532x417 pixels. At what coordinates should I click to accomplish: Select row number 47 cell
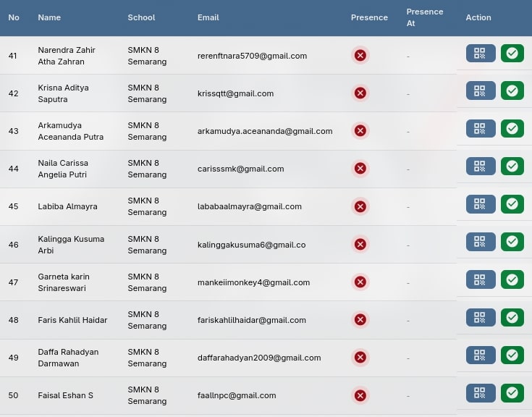click(13, 282)
